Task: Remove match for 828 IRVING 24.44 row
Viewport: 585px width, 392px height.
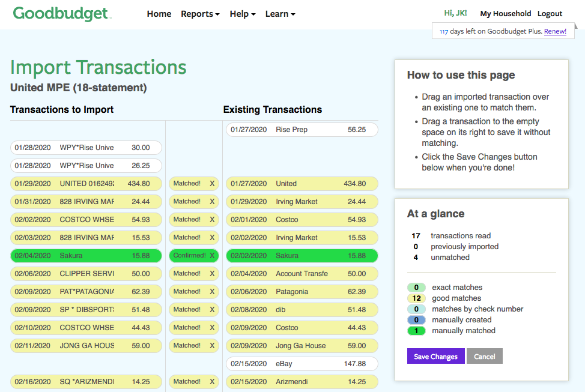Action: click(x=212, y=202)
